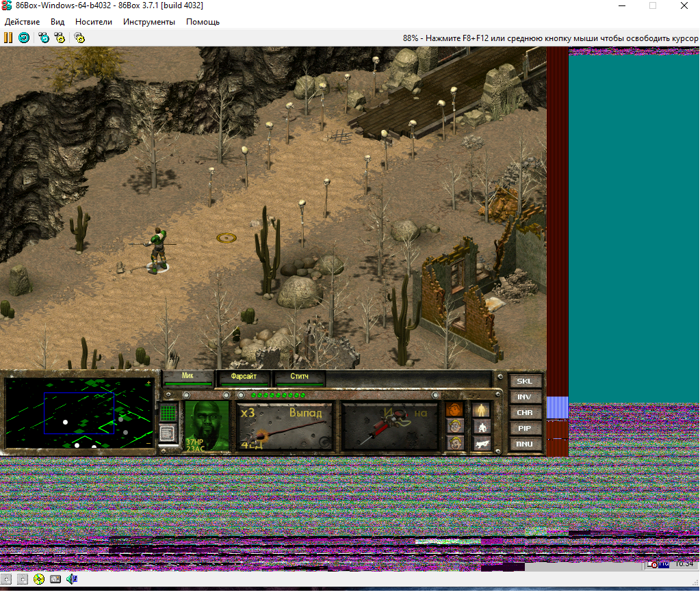The height and width of the screenshot is (601, 700).
Task: Open the Помощь menu
Action: point(203,22)
